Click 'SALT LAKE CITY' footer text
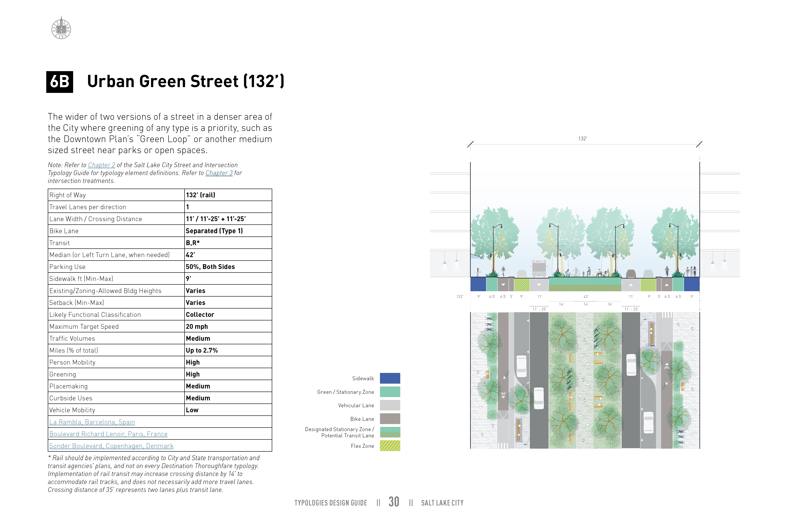This screenshot has height=525, width=812. coord(442,503)
